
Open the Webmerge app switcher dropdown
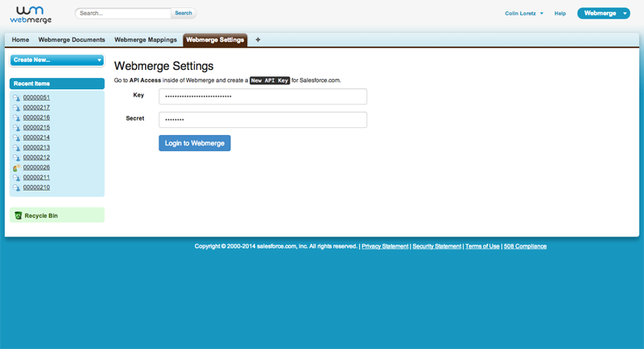click(603, 13)
